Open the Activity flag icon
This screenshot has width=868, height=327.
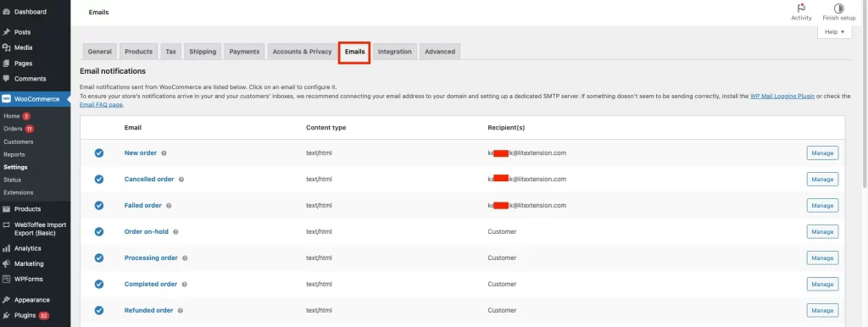click(801, 8)
